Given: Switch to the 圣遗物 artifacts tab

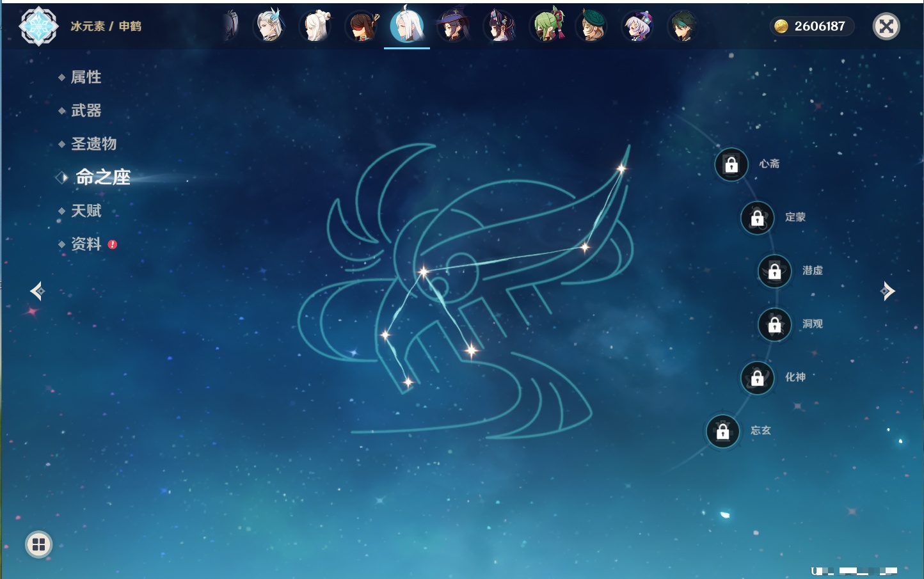Looking at the screenshot, I should [x=93, y=144].
